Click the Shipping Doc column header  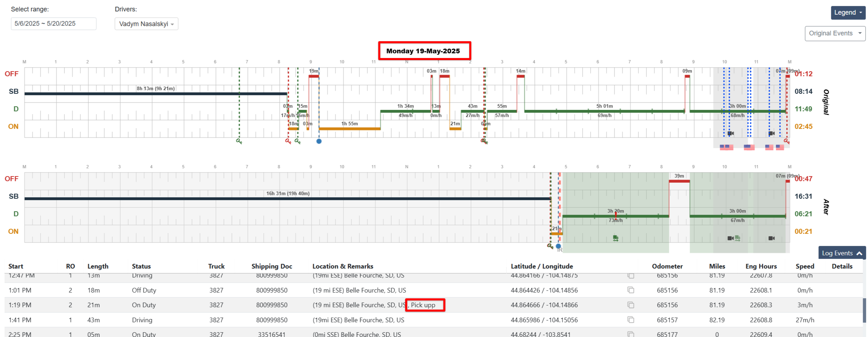pos(272,266)
